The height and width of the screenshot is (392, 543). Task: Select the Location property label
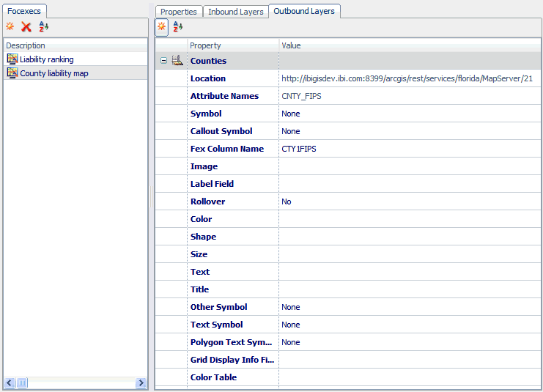click(208, 78)
